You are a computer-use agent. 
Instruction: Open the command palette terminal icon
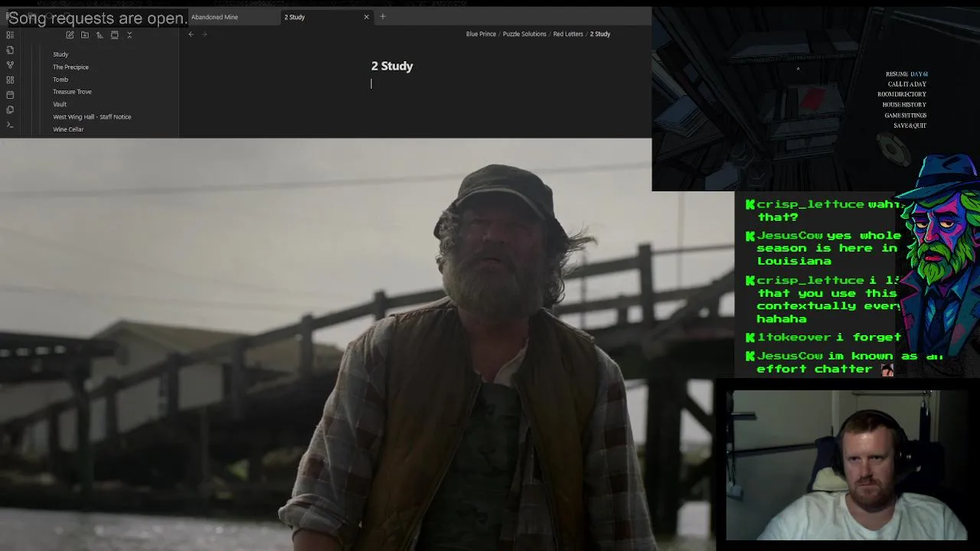tap(10, 125)
